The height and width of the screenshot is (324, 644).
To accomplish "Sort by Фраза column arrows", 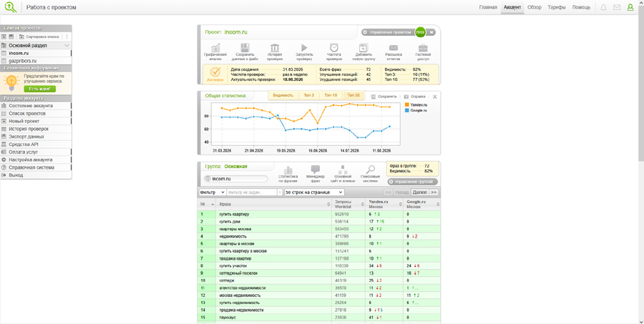I will [328, 204].
